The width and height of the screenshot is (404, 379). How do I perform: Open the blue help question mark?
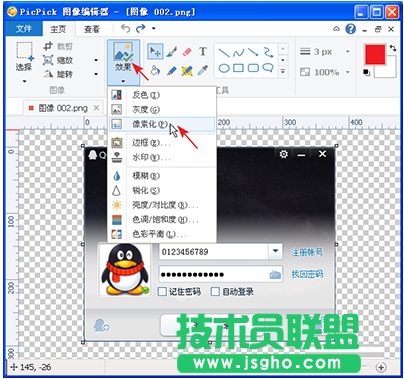click(351, 29)
